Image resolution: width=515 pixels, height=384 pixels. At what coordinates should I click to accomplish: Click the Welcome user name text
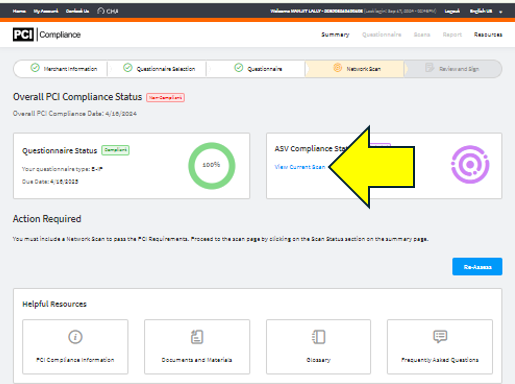pos(316,11)
